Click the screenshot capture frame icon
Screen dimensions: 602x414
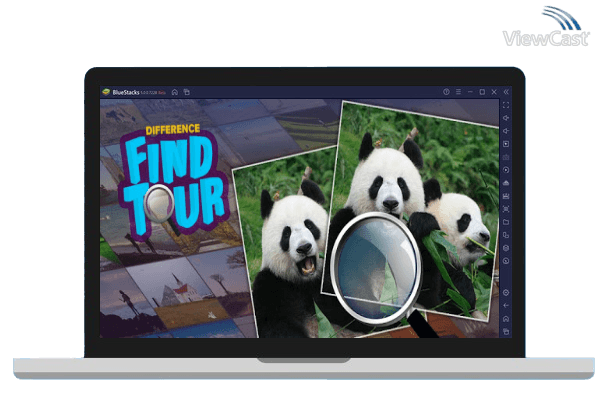pos(506,209)
